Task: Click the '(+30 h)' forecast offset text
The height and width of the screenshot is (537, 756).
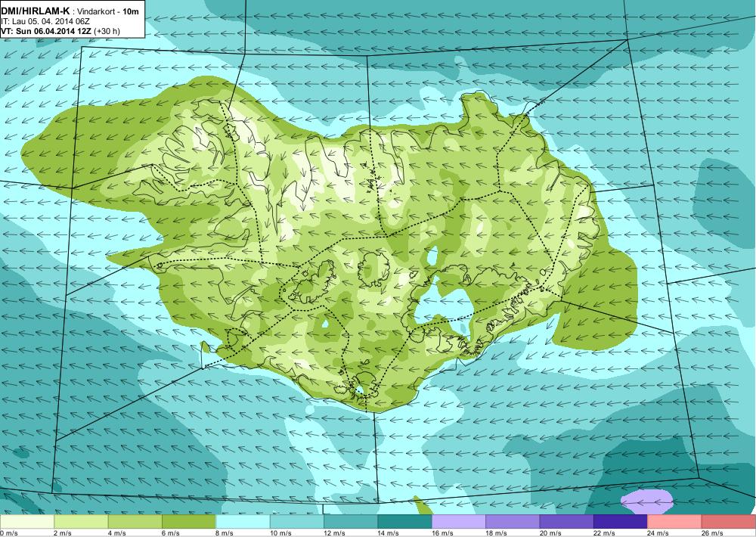Action: (x=107, y=31)
